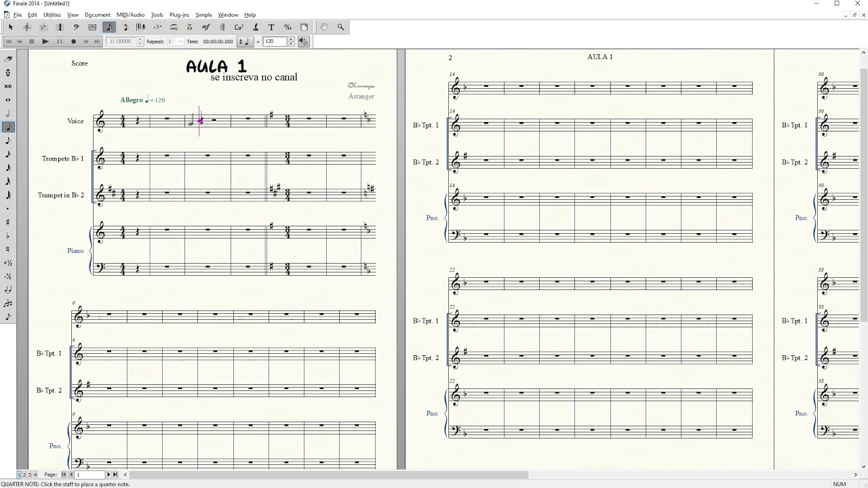This screenshot has height=488, width=868.
Task: Open the tempo note duration selector
Action: (x=246, y=41)
